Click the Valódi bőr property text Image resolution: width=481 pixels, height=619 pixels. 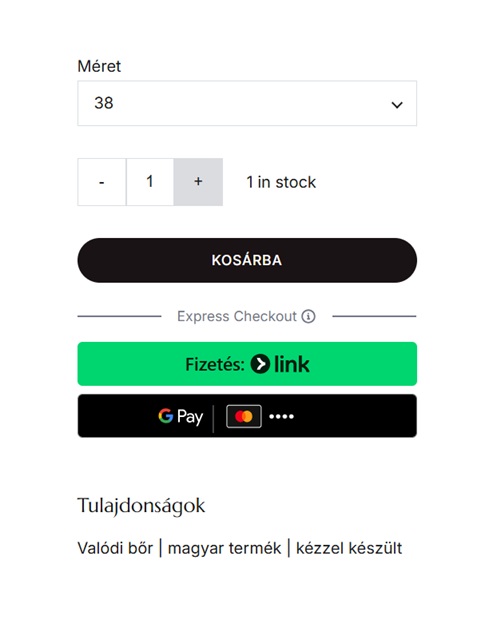pos(115,548)
